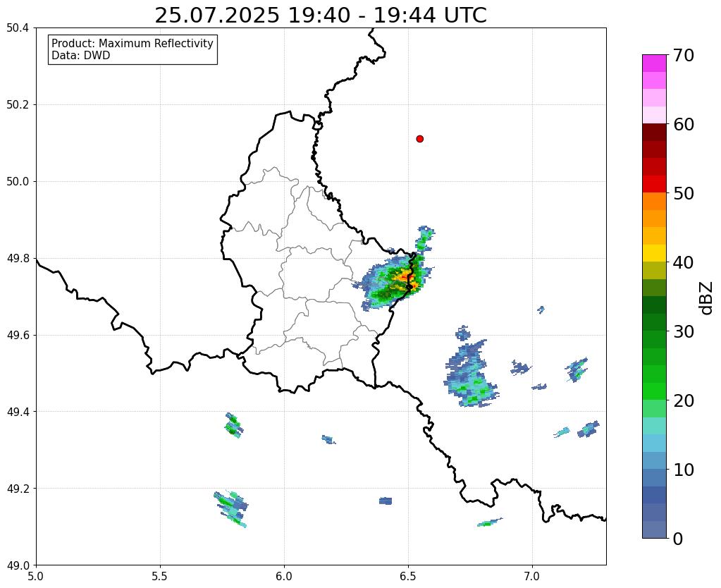Click the longitude tick label 7.0

pyautogui.click(x=532, y=577)
